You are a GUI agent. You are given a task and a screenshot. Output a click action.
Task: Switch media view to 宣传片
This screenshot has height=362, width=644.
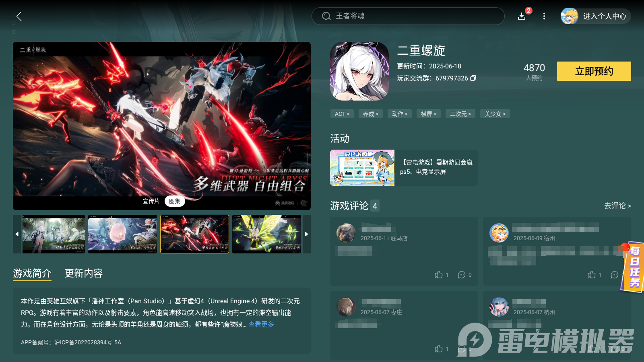[151, 201]
